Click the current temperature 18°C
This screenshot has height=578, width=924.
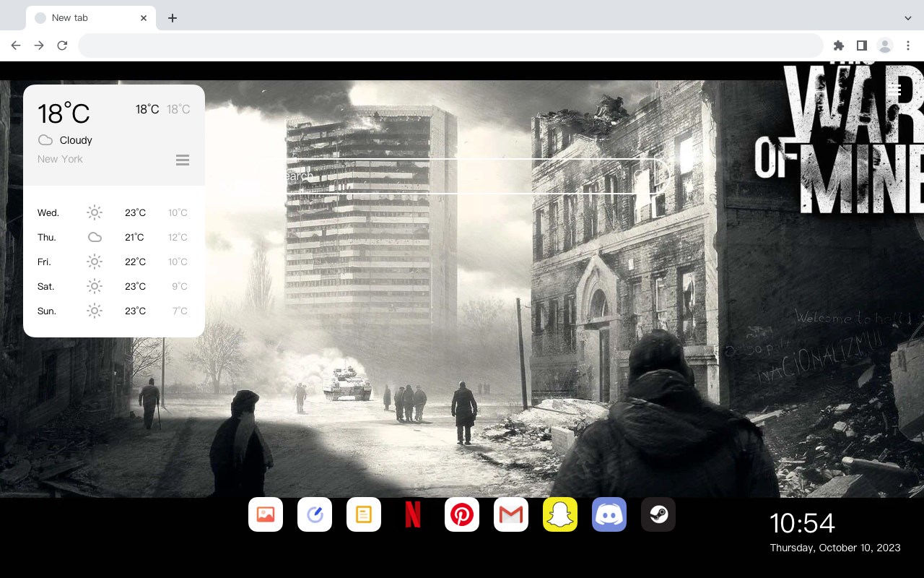tap(64, 113)
